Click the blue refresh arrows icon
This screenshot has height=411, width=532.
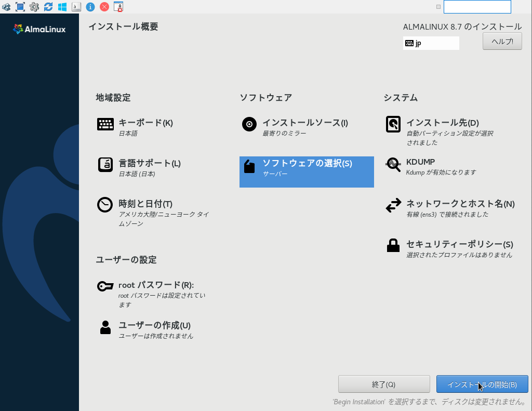48,6
